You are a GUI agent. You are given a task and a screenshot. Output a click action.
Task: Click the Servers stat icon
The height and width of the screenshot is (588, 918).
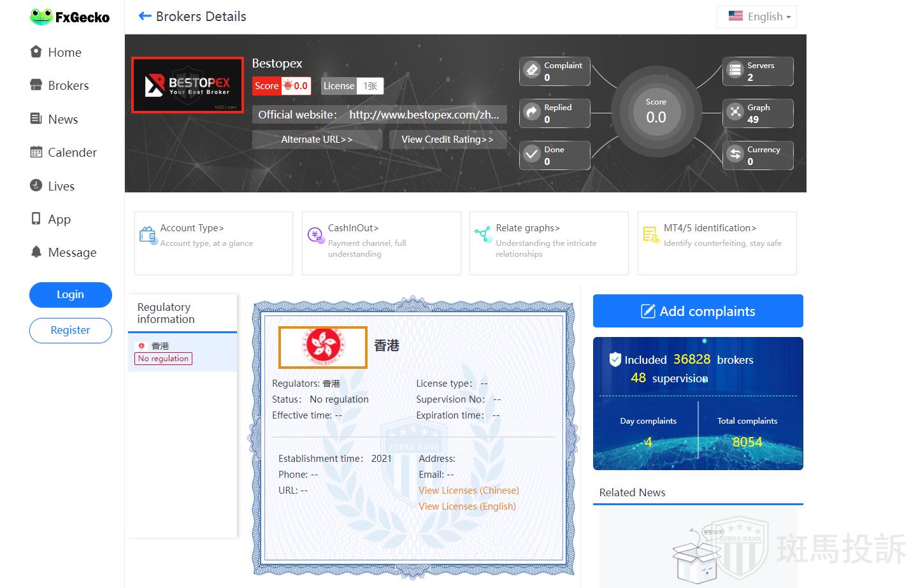click(x=735, y=70)
